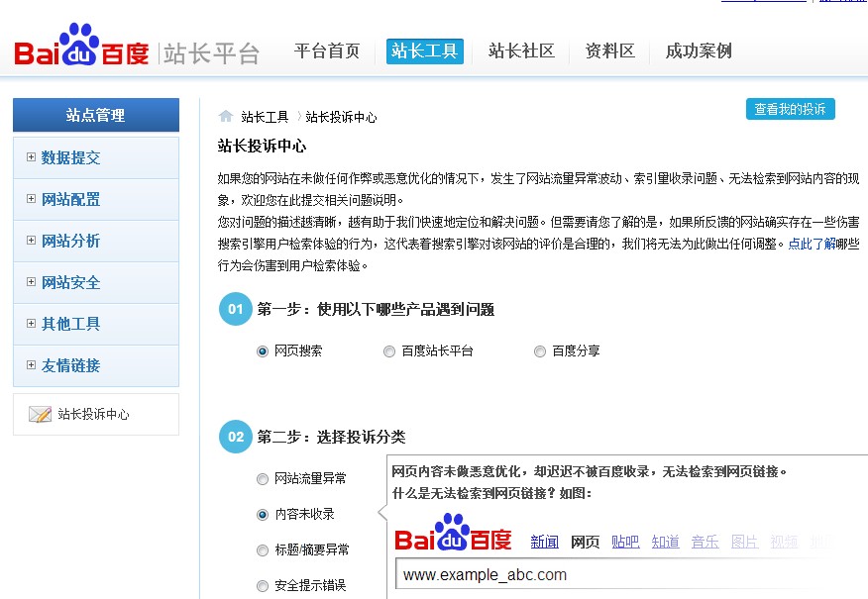Click the envelope icon beside 站长投诉中心

pyautogui.click(x=40, y=415)
